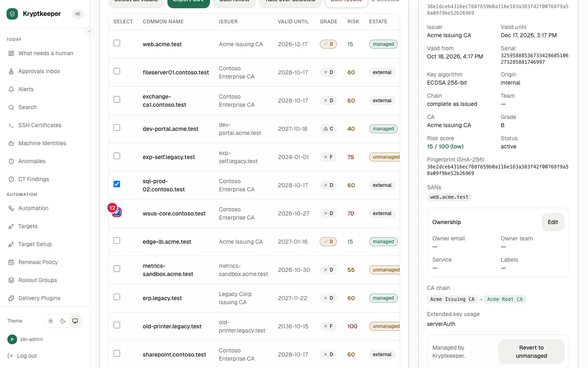Click the Acme Root CA chain chip
The width and height of the screenshot is (588, 368).
505,299
